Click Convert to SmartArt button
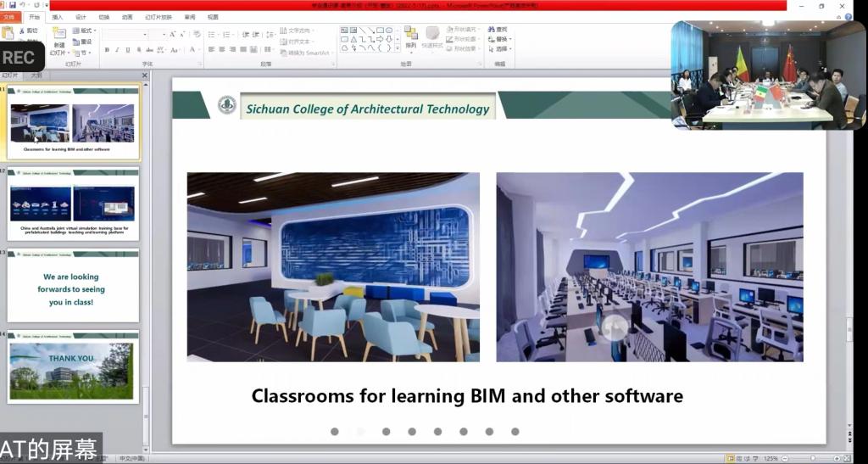This screenshot has width=868, height=464. [x=305, y=53]
